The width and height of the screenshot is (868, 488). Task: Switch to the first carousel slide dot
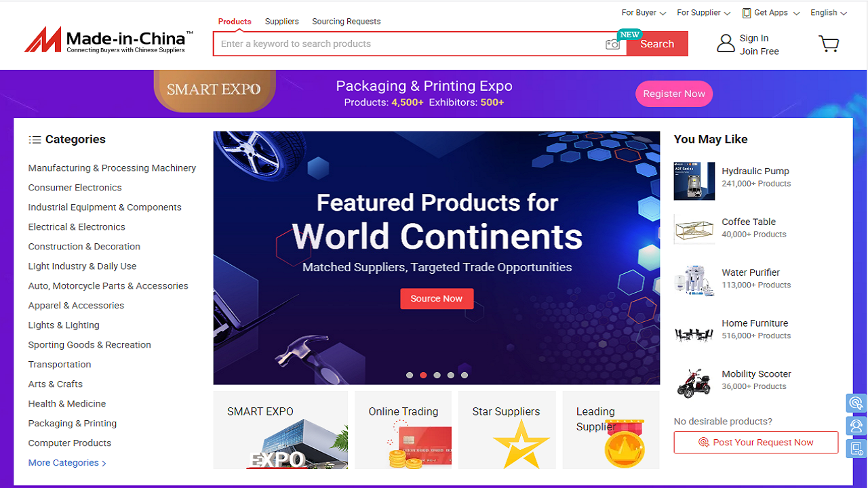click(x=410, y=375)
